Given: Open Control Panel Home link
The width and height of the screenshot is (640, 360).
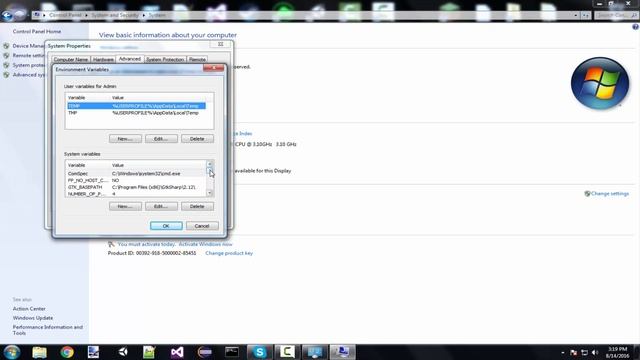Looking at the screenshot, I should point(37,31).
